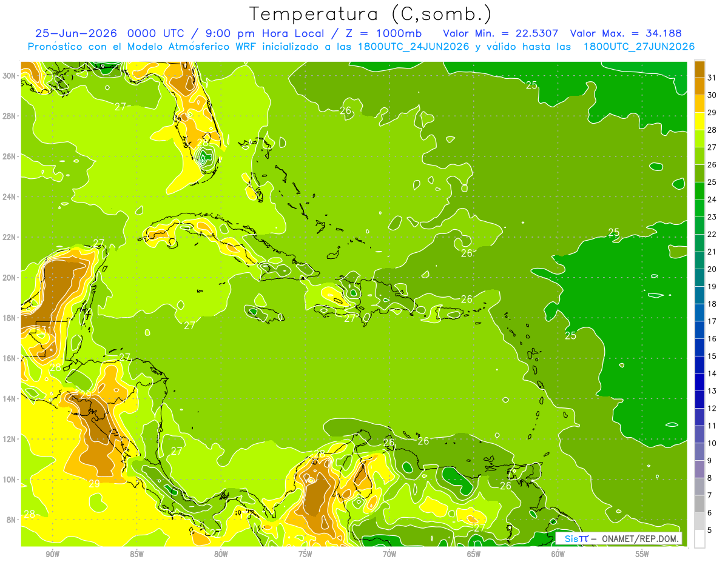Screen dimensions: 728x562
Task: Click the title "Temperatura (C,somb.)"
Action: point(369,14)
